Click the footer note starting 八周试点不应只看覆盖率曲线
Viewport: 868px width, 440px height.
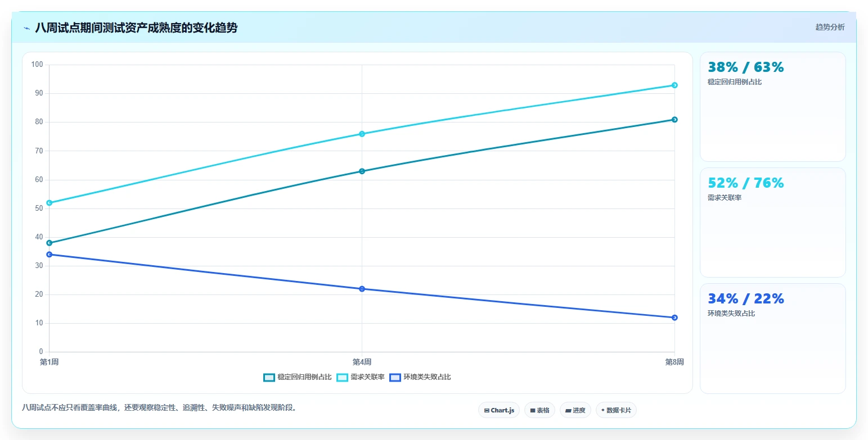click(159, 407)
